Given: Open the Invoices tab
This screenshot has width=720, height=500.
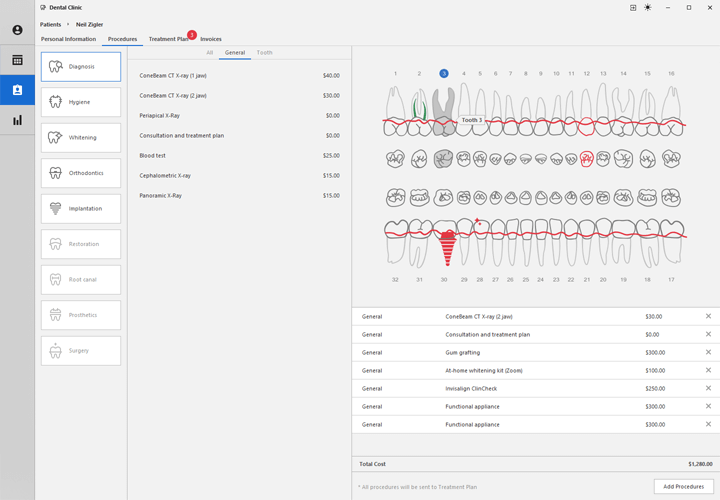Looking at the screenshot, I should [211, 39].
